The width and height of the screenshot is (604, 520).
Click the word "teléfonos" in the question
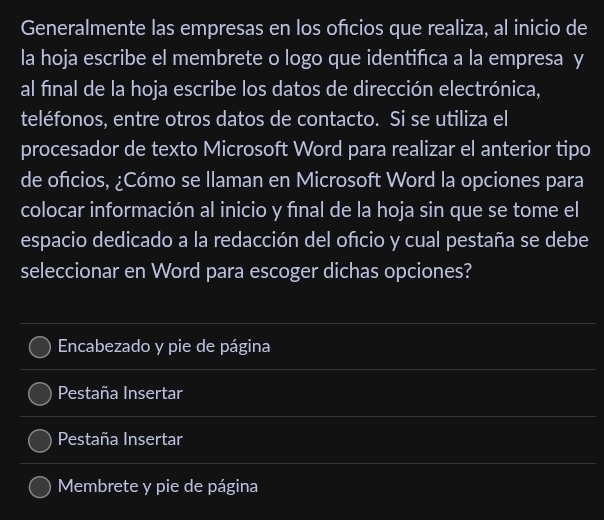pyautogui.click(x=62, y=120)
